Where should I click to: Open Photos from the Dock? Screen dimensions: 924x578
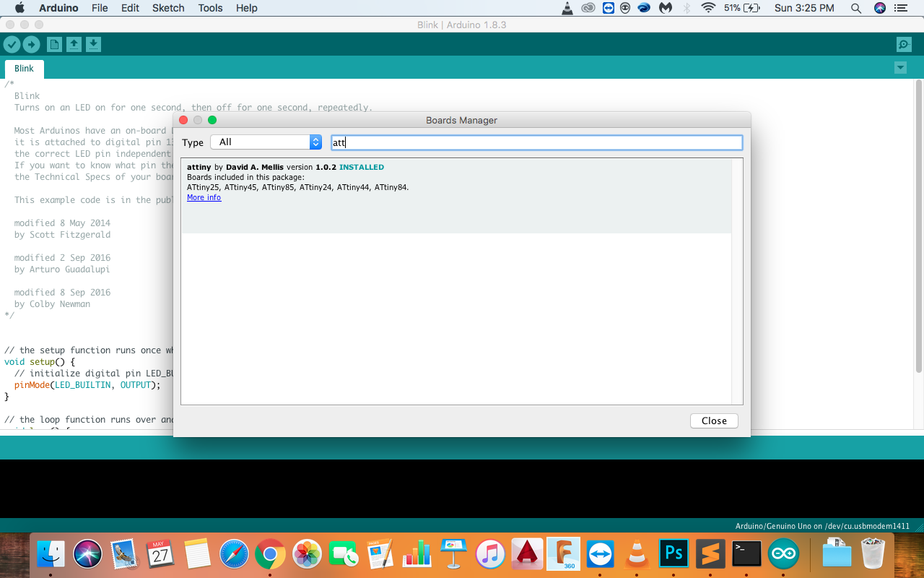click(x=307, y=555)
